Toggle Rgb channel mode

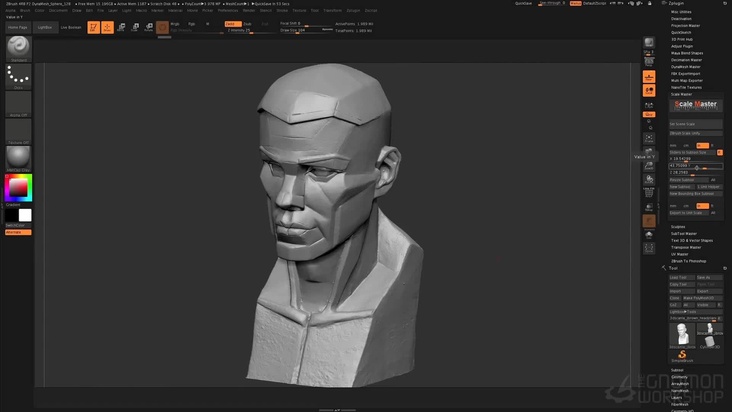[191, 24]
